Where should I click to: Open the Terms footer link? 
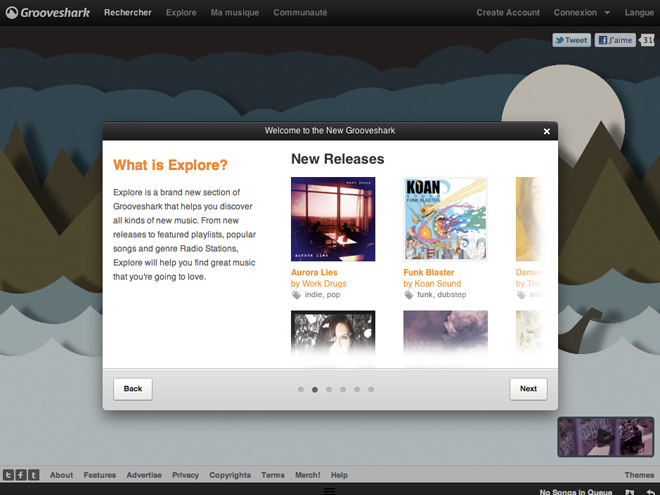(273, 475)
